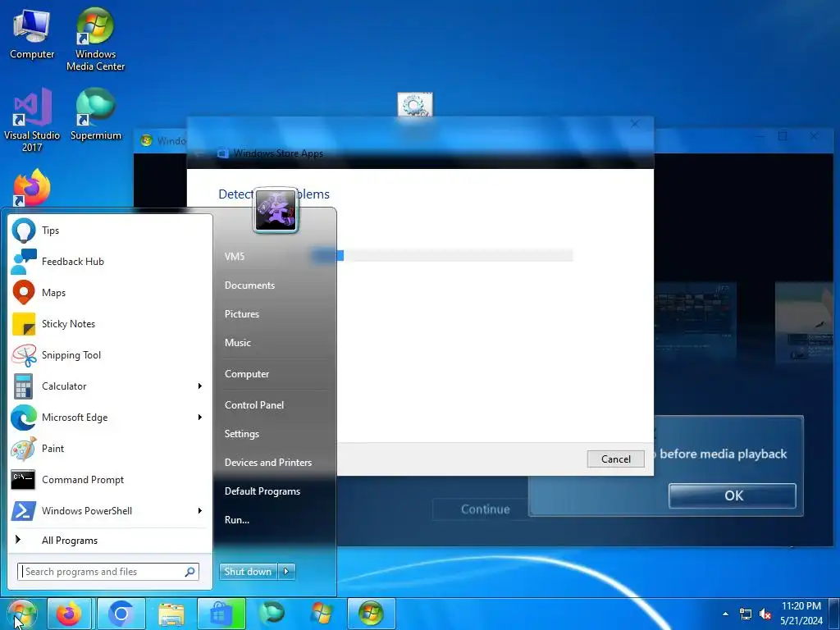Click the user account picture
Viewport: 840px width, 630px height.
(x=276, y=210)
